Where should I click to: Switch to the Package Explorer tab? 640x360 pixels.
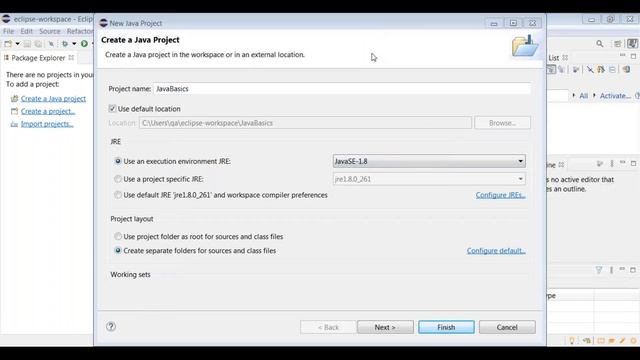[38, 58]
